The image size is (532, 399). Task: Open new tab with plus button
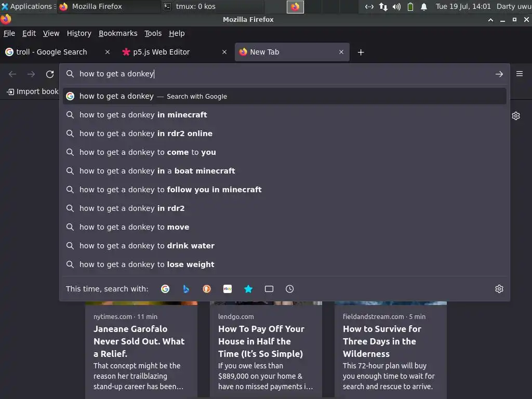click(x=361, y=52)
